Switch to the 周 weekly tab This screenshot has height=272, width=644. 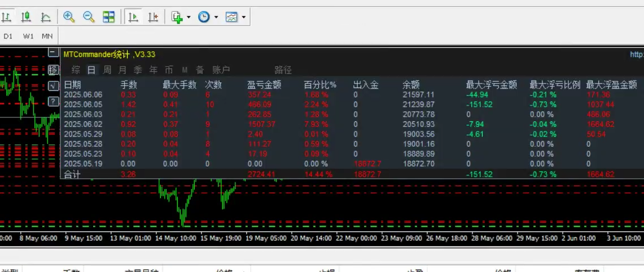[x=107, y=70]
